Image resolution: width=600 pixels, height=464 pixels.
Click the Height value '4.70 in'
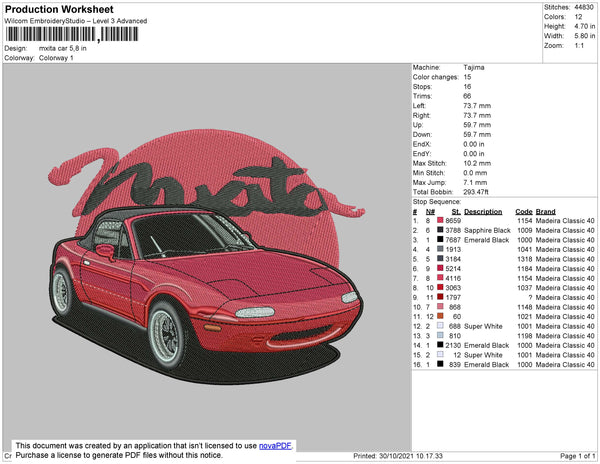coord(585,26)
